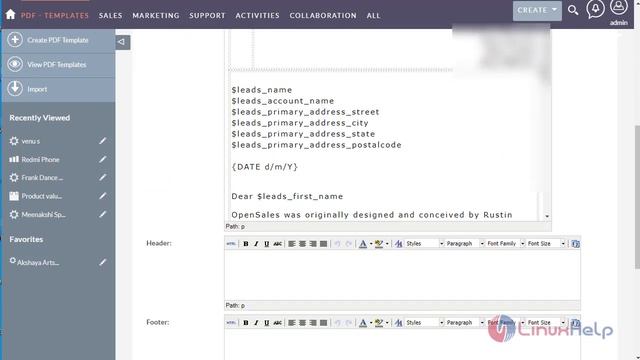
Task: Open Paragraph dropdown in Footer toolbar
Action: coord(464,323)
